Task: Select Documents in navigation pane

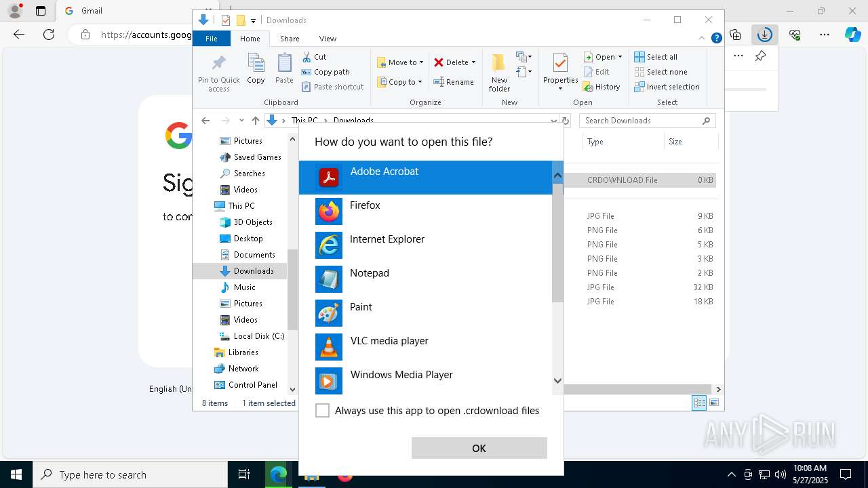Action: (248, 255)
